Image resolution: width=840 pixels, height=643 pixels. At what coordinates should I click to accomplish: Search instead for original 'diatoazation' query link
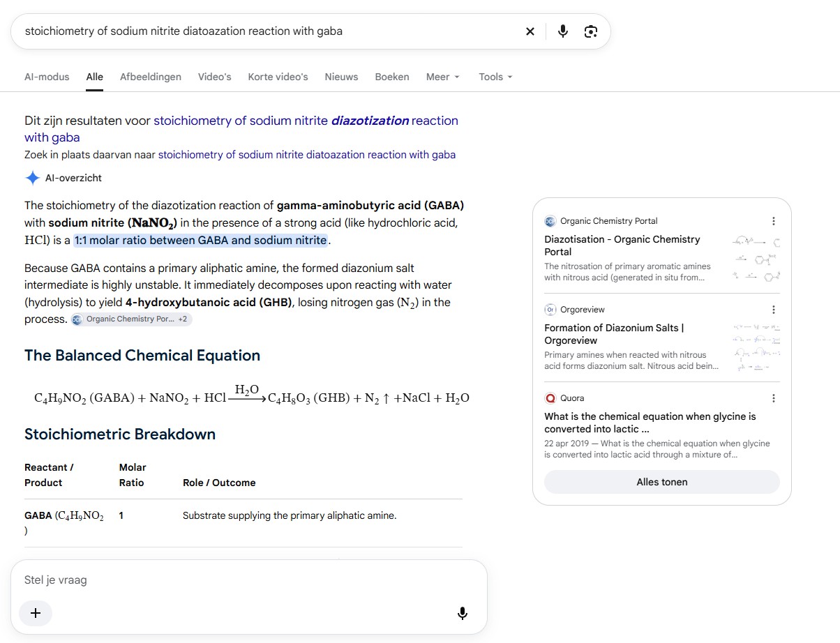click(x=307, y=155)
